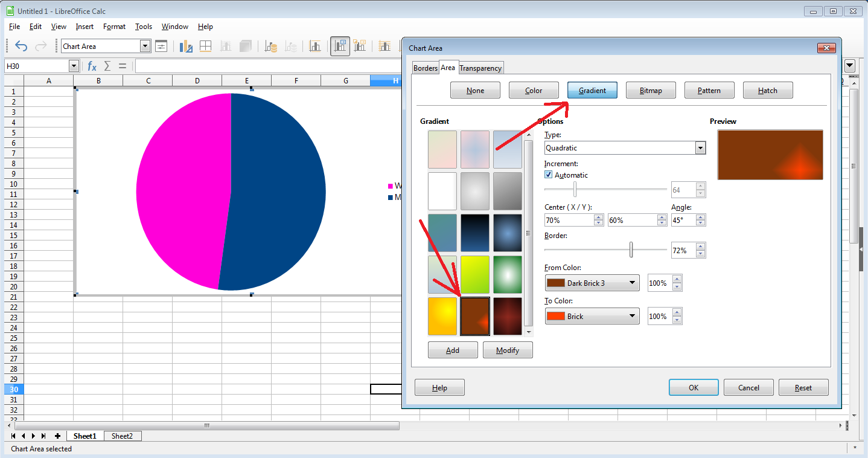
Task: Open the gradient Type dropdown
Action: pyautogui.click(x=700, y=148)
